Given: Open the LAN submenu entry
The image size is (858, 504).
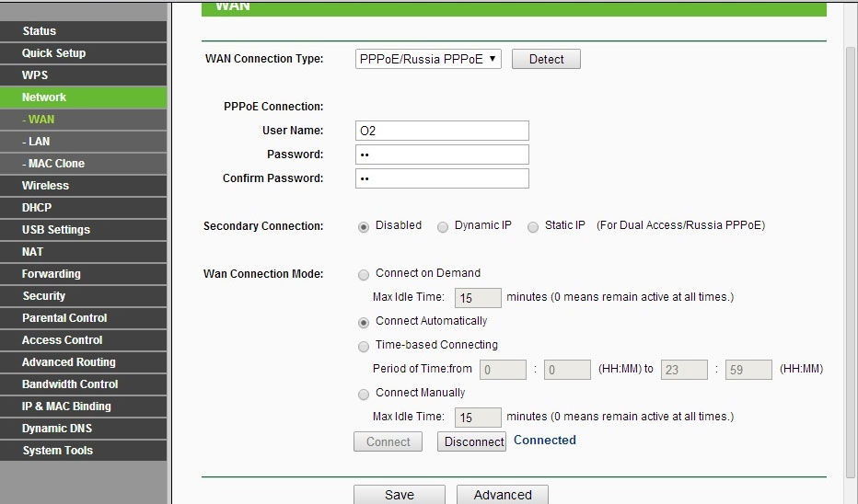Looking at the screenshot, I should pyautogui.click(x=83, y=142).
